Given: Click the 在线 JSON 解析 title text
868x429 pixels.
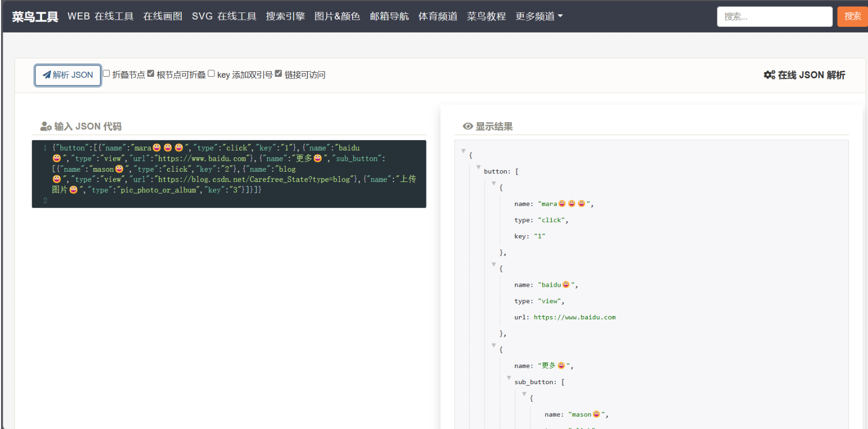Looking at the screenshot, I should [x=811, y=75].
